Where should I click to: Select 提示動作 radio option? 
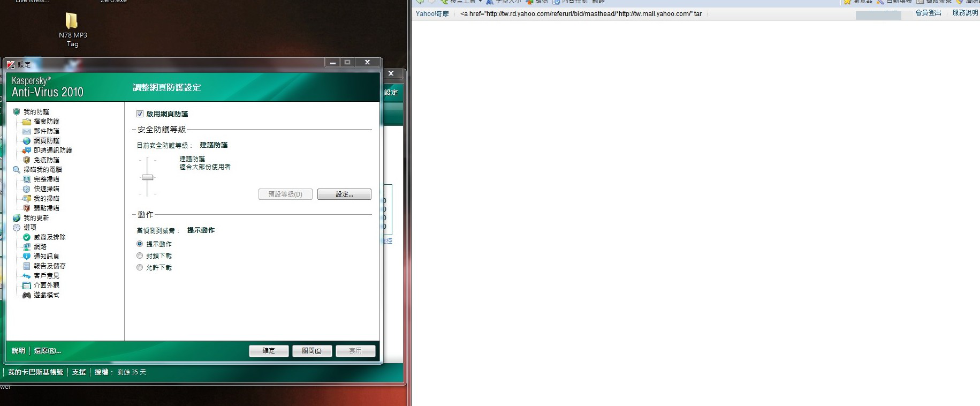pos(140,244)
